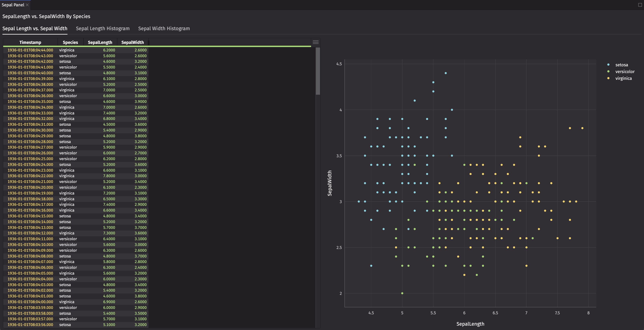
Task: Switch to the Sepal Length Histogram tab
Action: click(102, 28)
